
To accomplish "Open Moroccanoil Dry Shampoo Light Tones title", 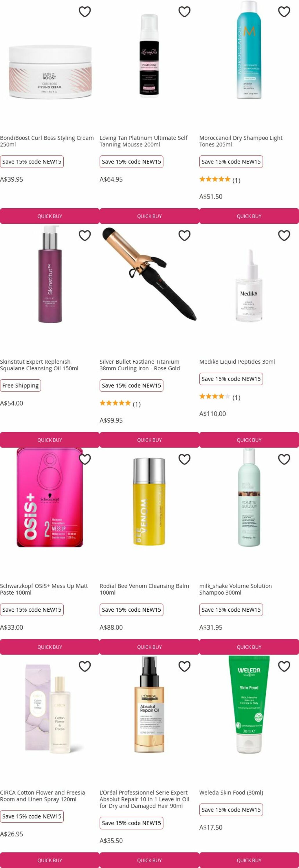I will (x=241, y=141).
